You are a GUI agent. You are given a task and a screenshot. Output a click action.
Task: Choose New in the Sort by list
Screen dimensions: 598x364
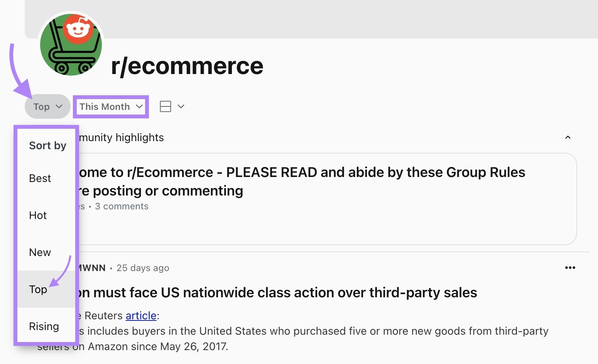(x=40, y=252)
